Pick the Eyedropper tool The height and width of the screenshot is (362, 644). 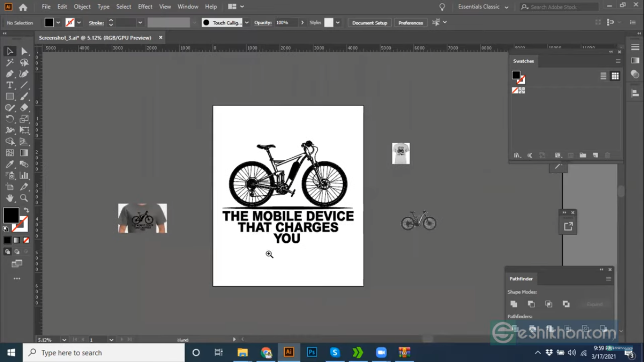coord(9,164)
